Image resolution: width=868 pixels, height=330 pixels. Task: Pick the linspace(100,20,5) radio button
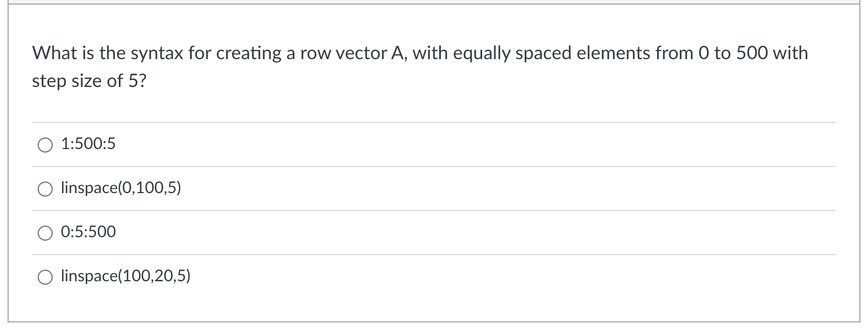click(45, 277)
